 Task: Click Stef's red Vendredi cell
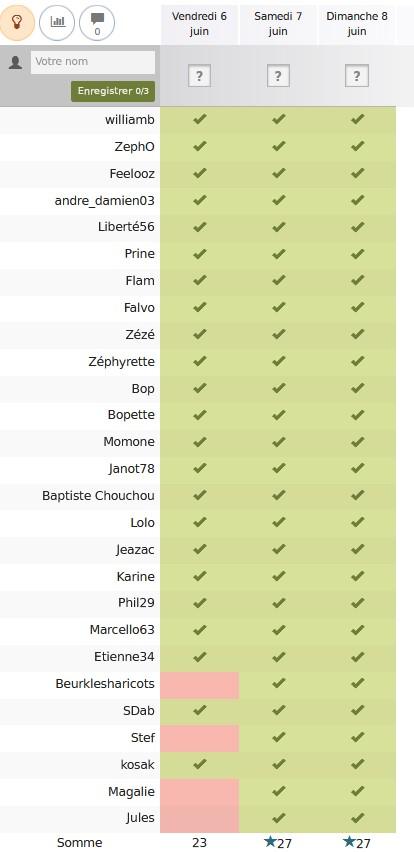tap(199, 738)
